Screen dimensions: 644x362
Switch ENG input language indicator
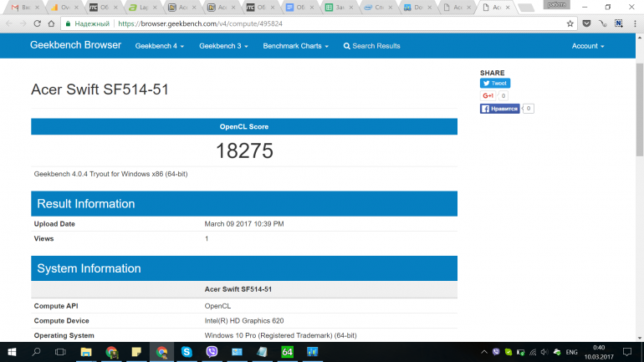(x=571, y=352)
